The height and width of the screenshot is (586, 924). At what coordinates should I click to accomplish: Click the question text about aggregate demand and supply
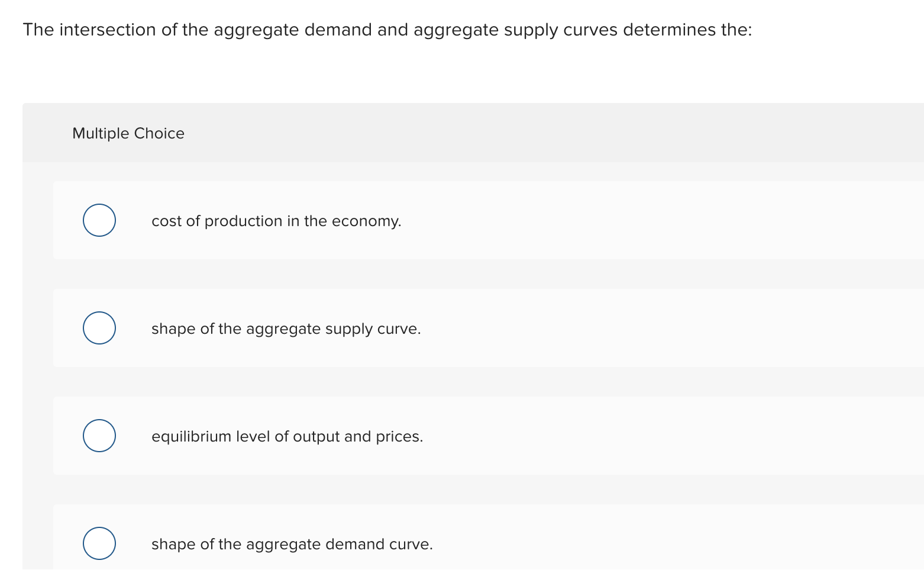pos(387,29)
